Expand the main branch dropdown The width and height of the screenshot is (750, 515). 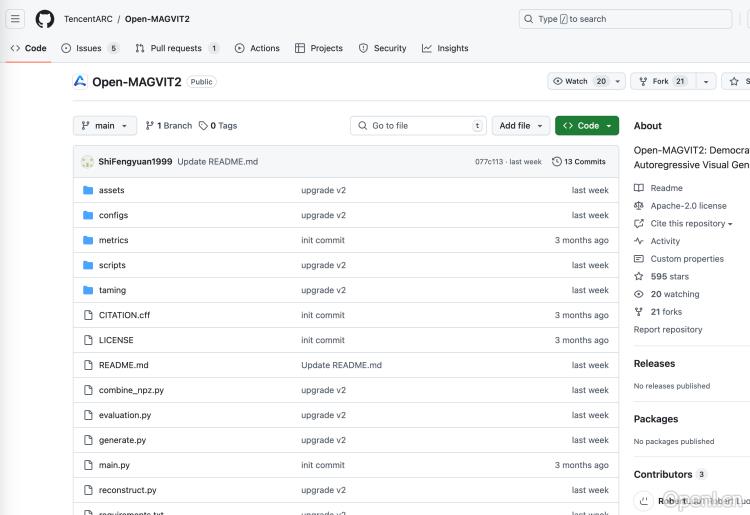105,126
